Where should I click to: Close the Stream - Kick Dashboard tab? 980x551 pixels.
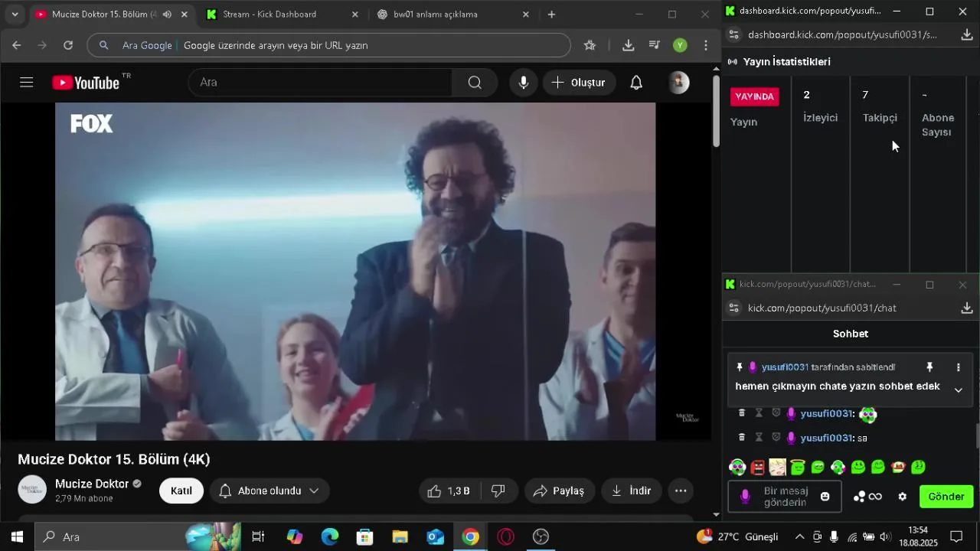pos(354,15)
